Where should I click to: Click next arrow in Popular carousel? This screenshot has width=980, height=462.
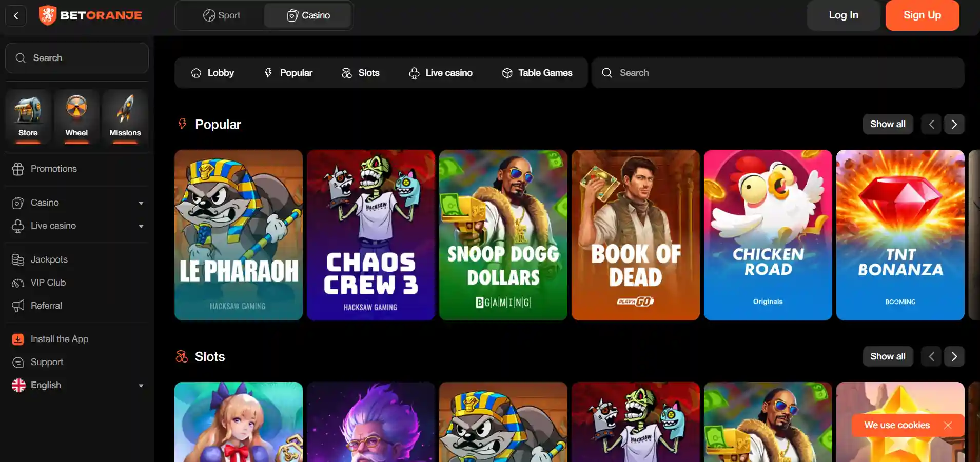[x=954, y=124]
